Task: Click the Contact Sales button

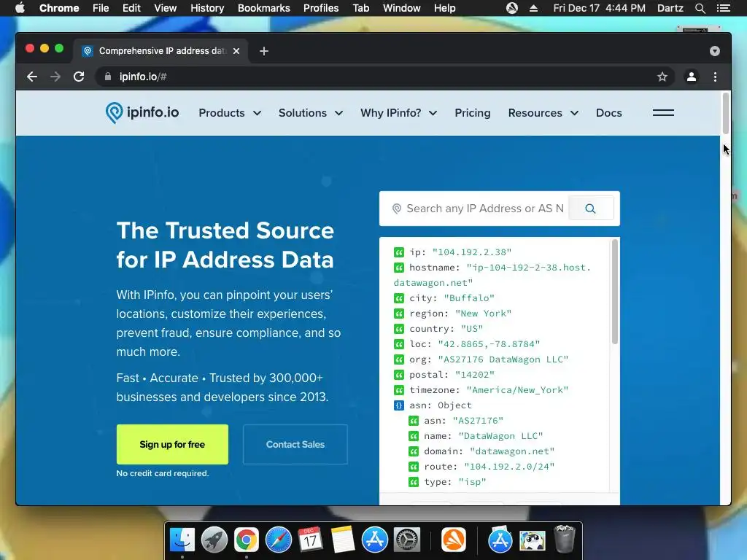Action: pos(295,444)
